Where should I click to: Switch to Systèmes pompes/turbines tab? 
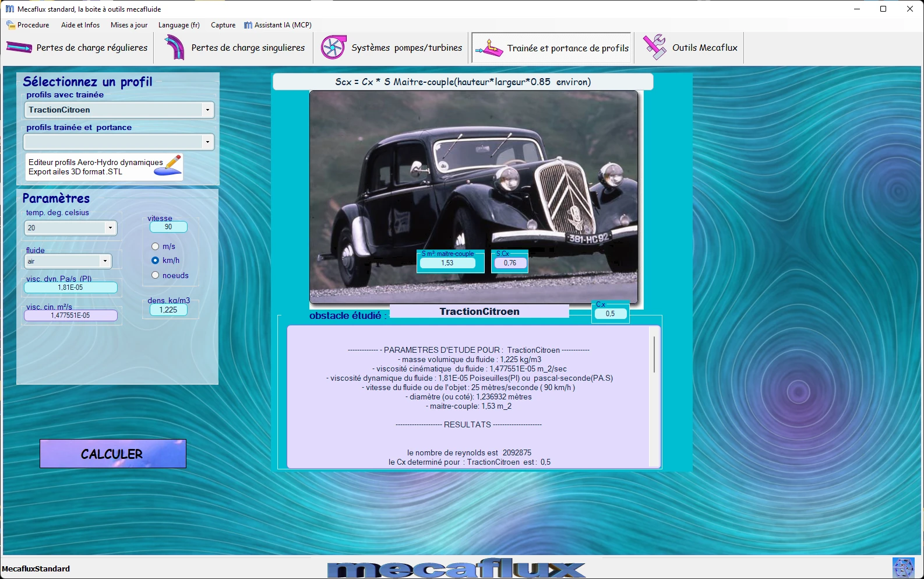(392, 48)
